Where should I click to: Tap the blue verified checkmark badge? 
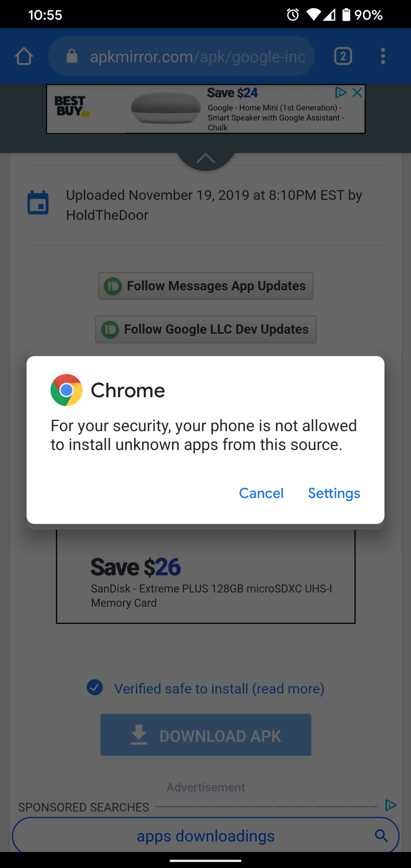95,688
